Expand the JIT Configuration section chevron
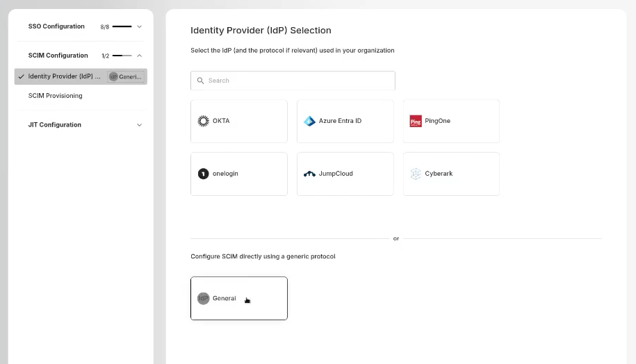636x364 pixels. pyautogui.click(x=139, y=125)
